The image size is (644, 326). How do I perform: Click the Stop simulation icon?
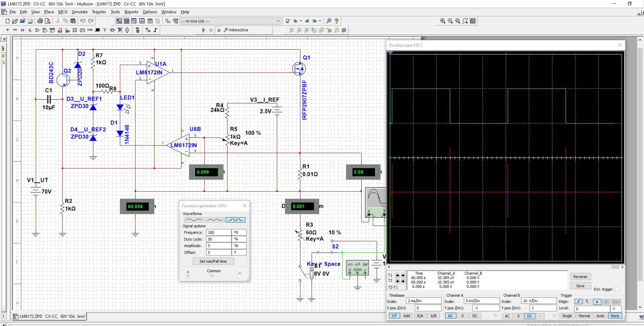click(x=219, y=30)
